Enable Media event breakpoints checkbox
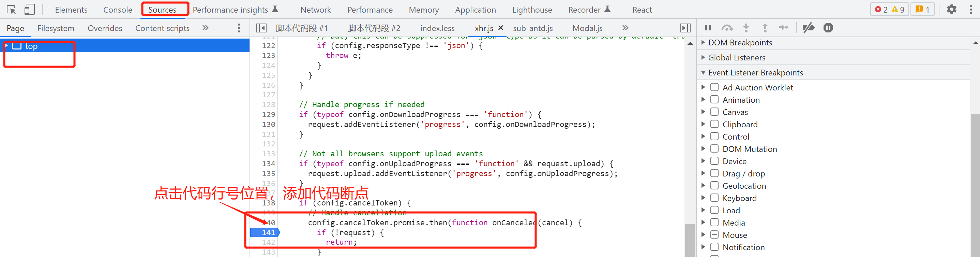The height and width of the screenshot is (257, 980). [714, 222]
